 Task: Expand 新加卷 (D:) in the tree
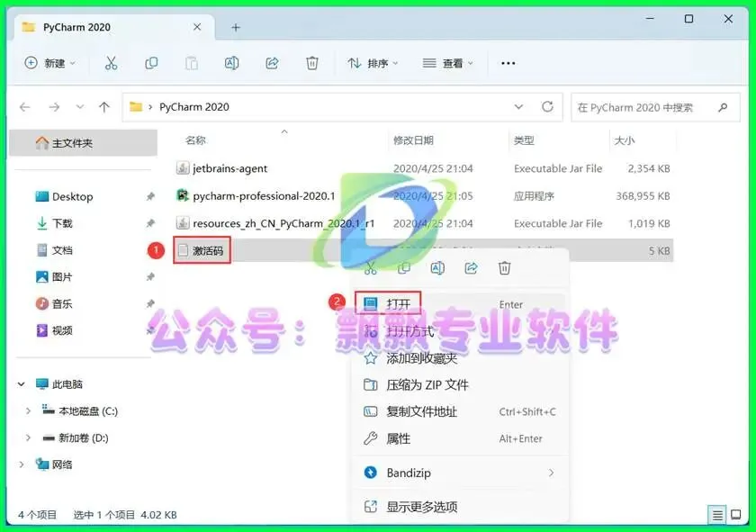pyautogui.click(x=28, y=438)
